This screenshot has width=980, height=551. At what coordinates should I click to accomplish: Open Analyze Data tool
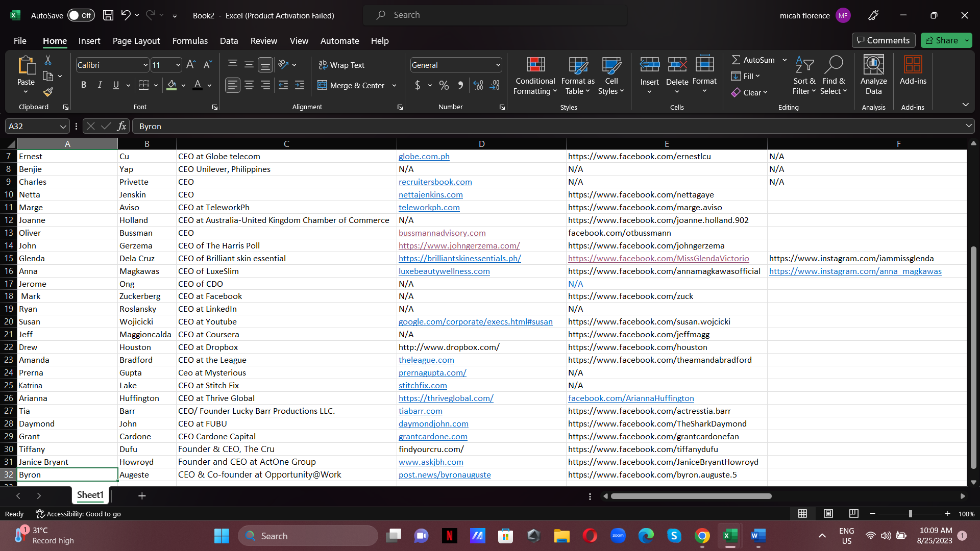(873, 76)
